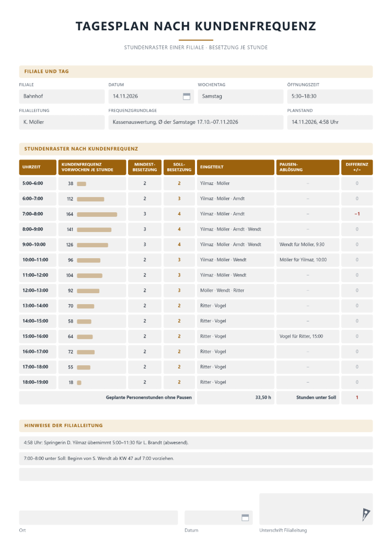Click Eingeteilt cell in the 16:00–17:00 row
Viewport: 392px width, 554px height.
(235, 352)
